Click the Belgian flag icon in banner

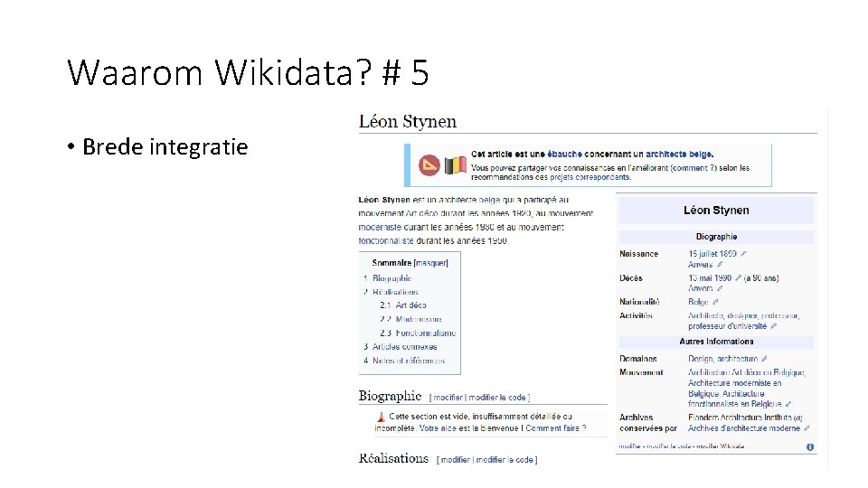click(455, 164)
